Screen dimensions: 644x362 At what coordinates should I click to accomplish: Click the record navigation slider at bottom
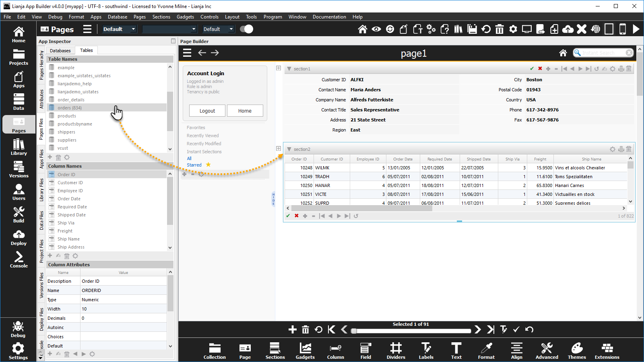tap(411, 331)
